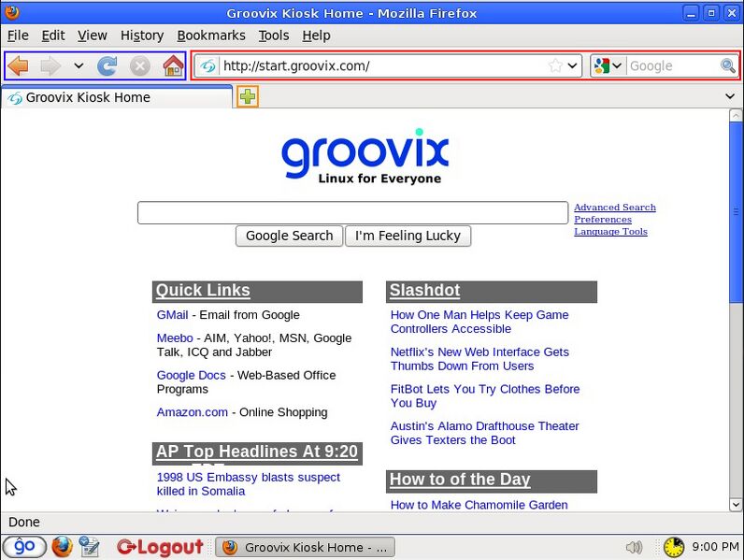This screenshot has width=744, height=560.
Task: Select Groovix Kiosk Home taskbar window button
Action: click(x=305, y=548)
